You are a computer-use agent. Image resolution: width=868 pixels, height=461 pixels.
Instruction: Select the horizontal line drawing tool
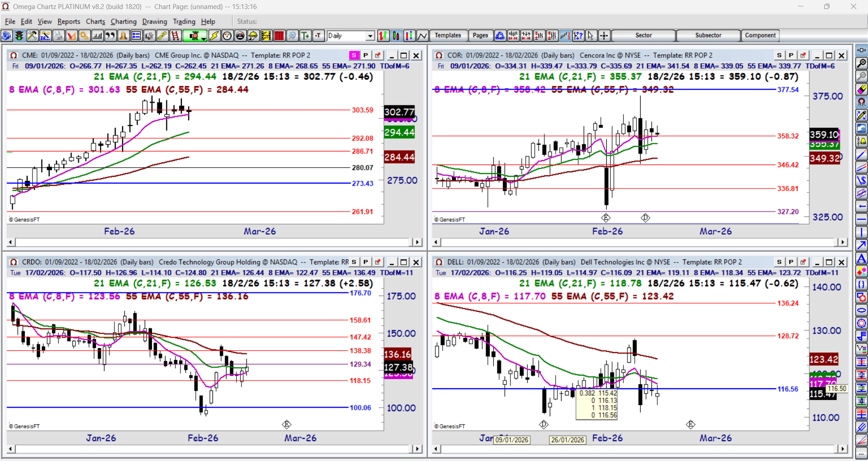pyautogui.click(x=862, y=219)
